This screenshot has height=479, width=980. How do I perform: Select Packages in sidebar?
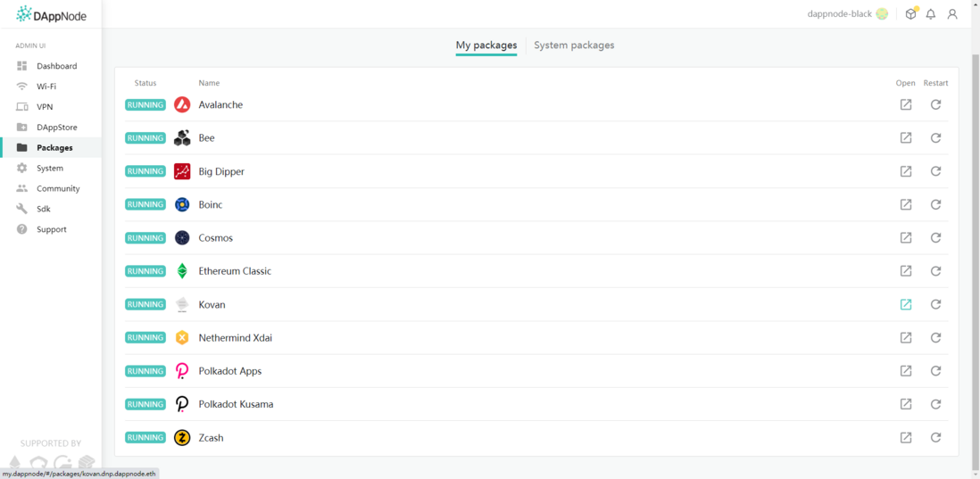click(x=51, y=147)
